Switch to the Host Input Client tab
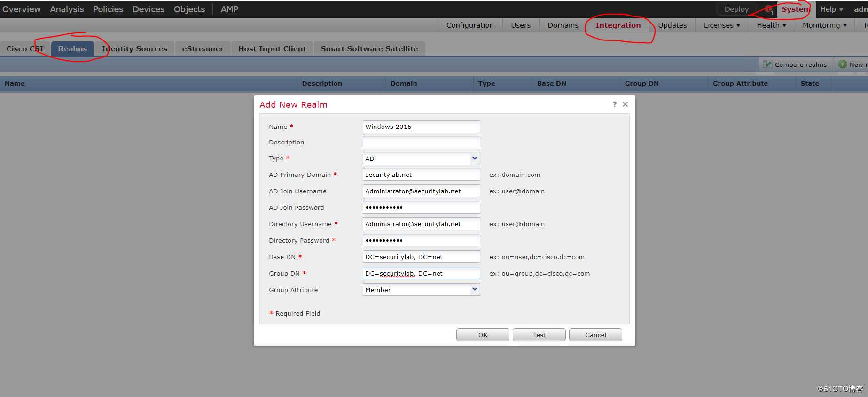 pyautogui.click(x=272, y=49)
